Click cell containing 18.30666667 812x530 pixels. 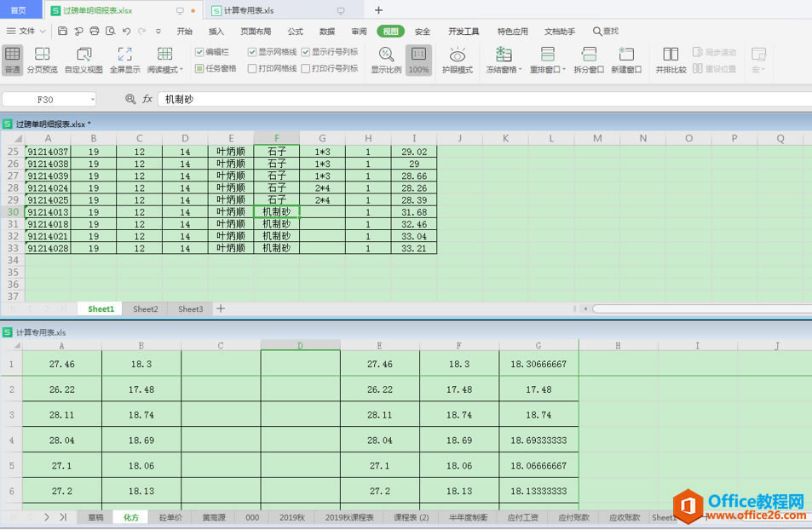538,364
